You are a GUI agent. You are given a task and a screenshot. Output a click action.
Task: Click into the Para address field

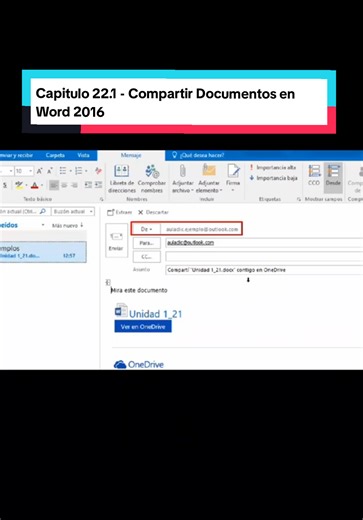tap(264, 243)
